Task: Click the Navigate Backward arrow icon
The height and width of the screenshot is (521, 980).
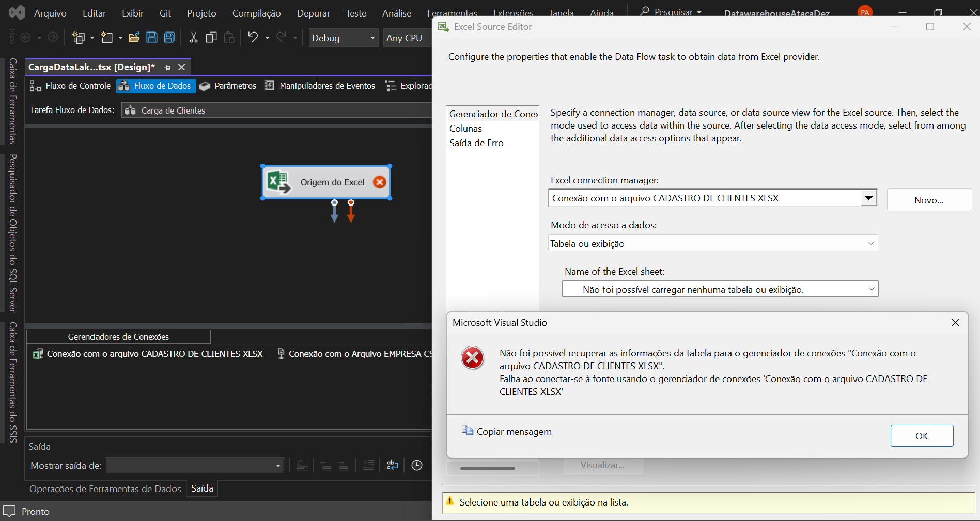Action: pyautogui.click(x=25, y=37)
